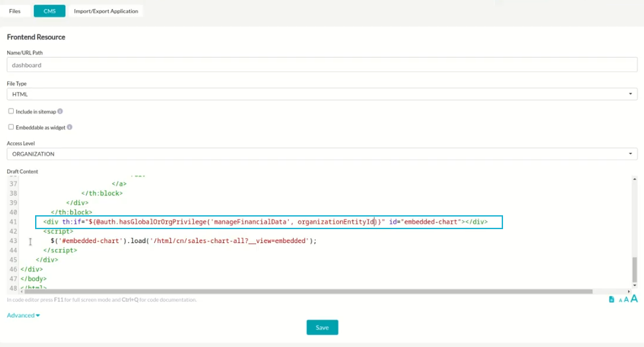The height and width of the screenshot is (347, 644).
Task: Click the horizontal scrollbar right arrow
Action: coord(629,291)
